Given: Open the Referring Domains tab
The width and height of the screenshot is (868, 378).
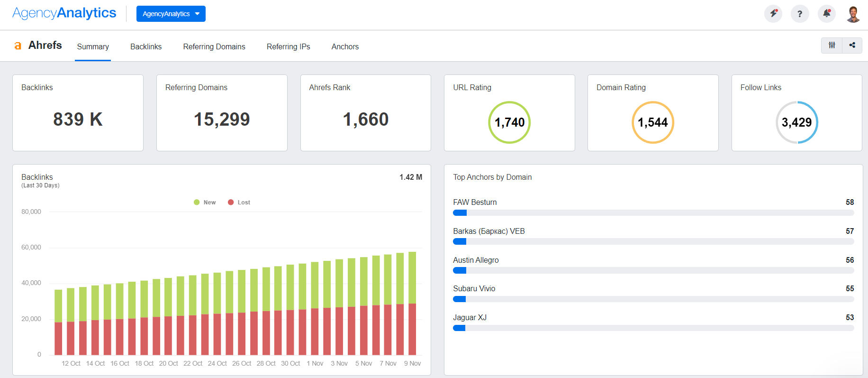Looking at the screenshot, I should coord(214,46).
